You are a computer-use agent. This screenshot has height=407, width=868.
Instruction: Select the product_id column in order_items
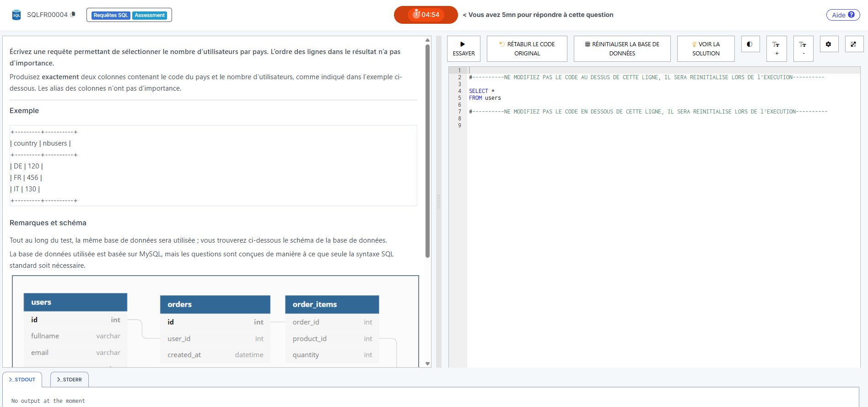coord(332,339)
